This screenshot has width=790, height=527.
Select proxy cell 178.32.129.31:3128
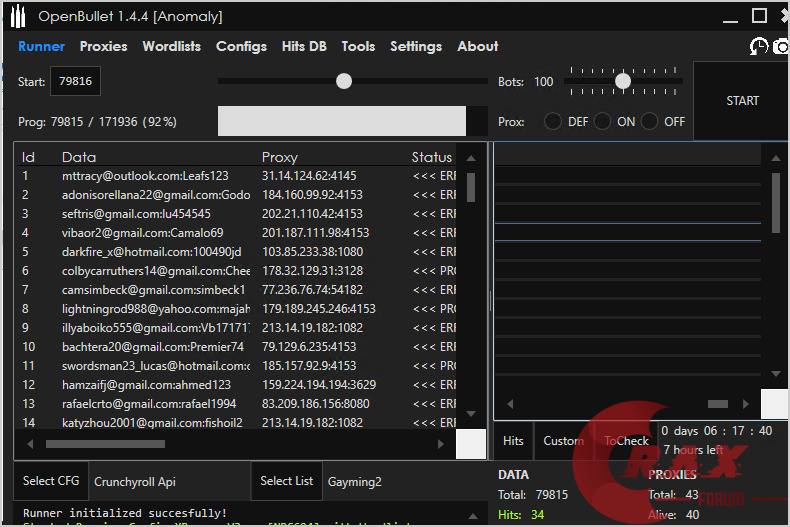click(x=312, y=271)
